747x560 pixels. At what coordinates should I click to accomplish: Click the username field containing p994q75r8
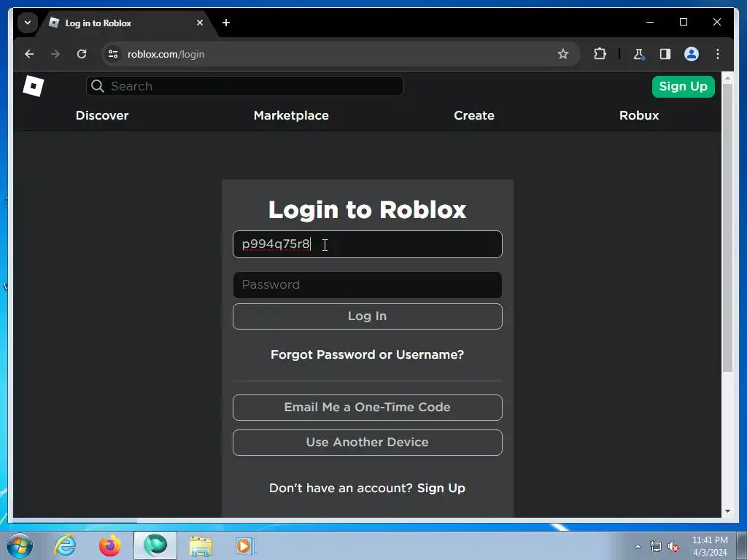pyautogui.click(x=368, y=244)
